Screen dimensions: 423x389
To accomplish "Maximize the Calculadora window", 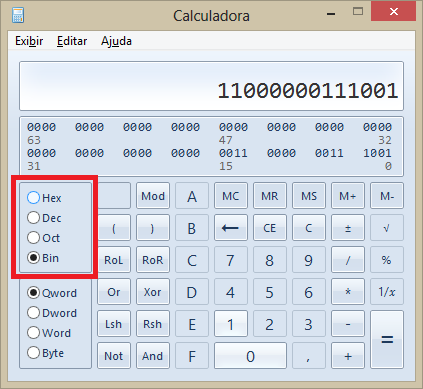I will 358,12.
